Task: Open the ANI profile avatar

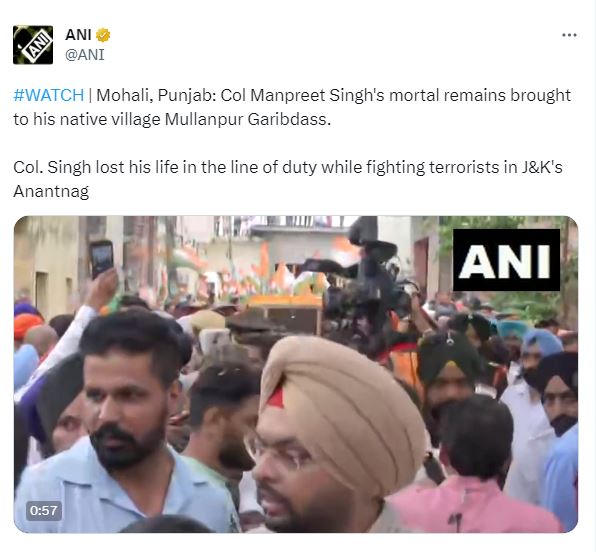Action: [x=33, y=45]
